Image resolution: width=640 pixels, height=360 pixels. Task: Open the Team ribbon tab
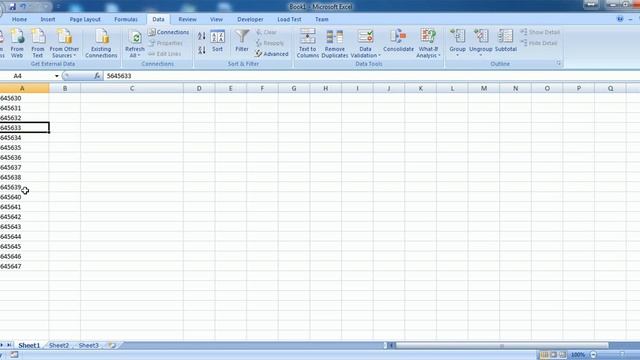tap(322, 19)
